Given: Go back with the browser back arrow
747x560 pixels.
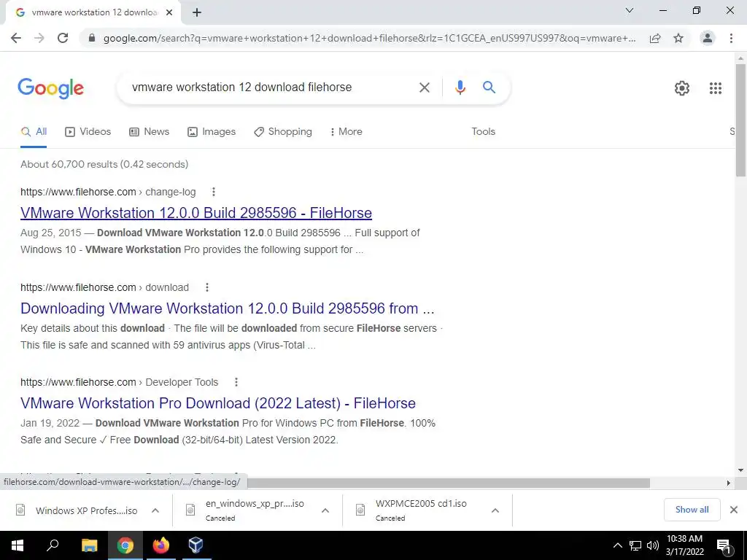Looking at the screenshot, I should pyautogui.click(x=16, y=38).
